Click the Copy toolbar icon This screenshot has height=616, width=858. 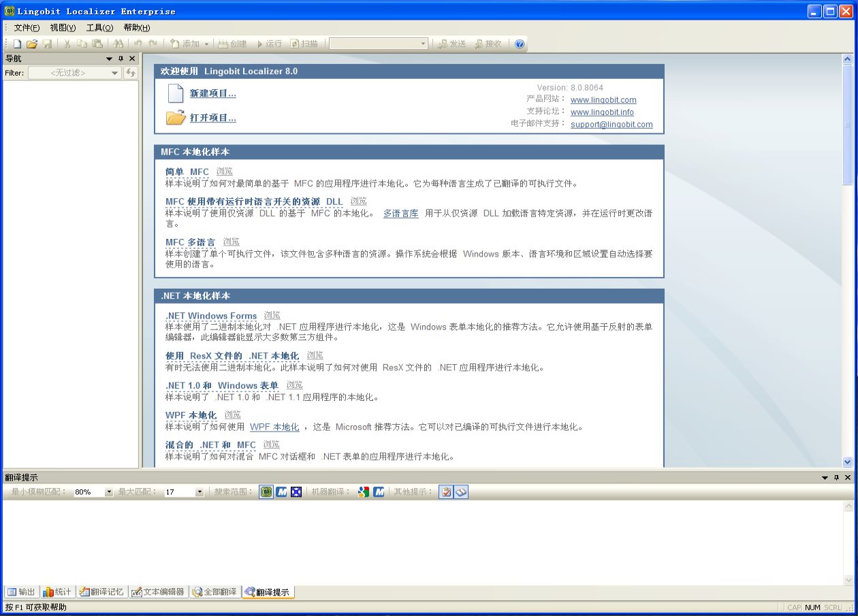point(82,44)
